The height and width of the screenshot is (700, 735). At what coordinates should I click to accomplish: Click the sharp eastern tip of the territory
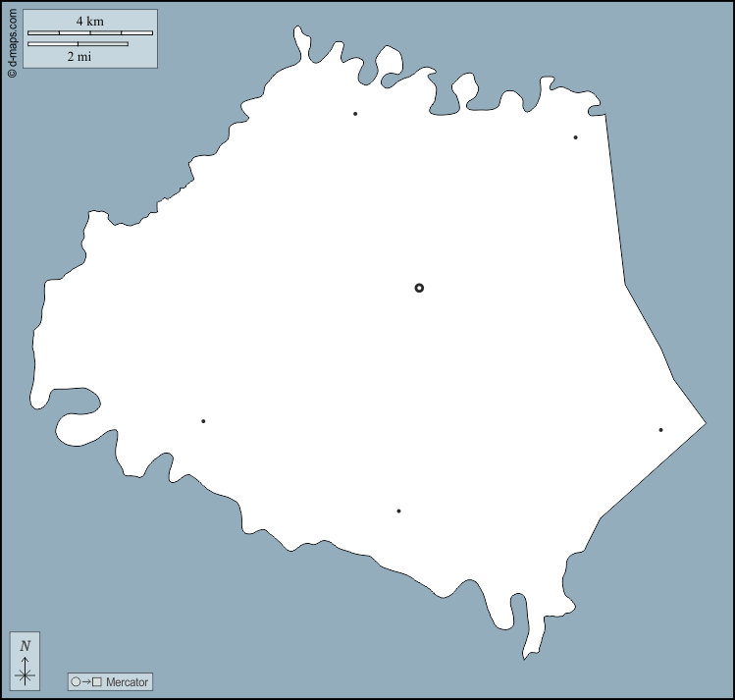coord(701,424)
